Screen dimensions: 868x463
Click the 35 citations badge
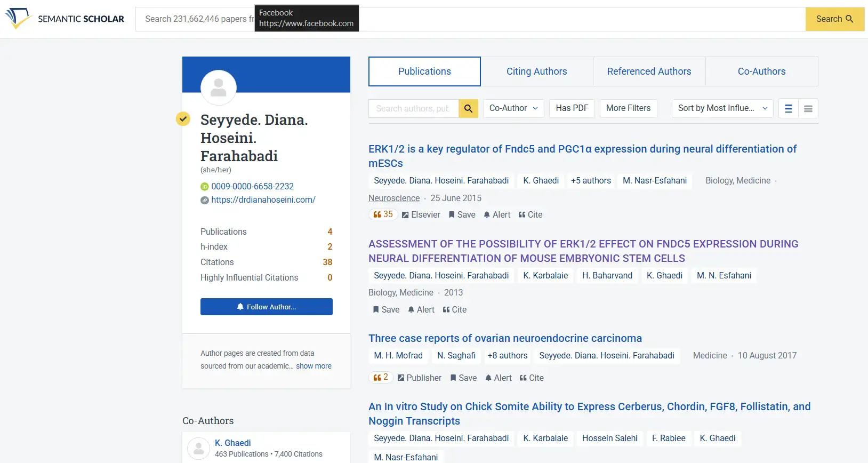(x=383, y=214)
